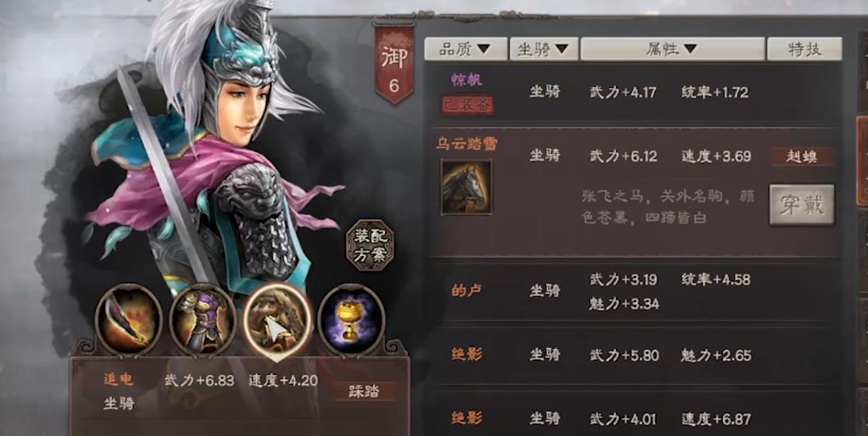Click the 踩踏 skill tag on 追电
Image resolution: width=868 pixels, height=436 pixels.
click(364, 391)
